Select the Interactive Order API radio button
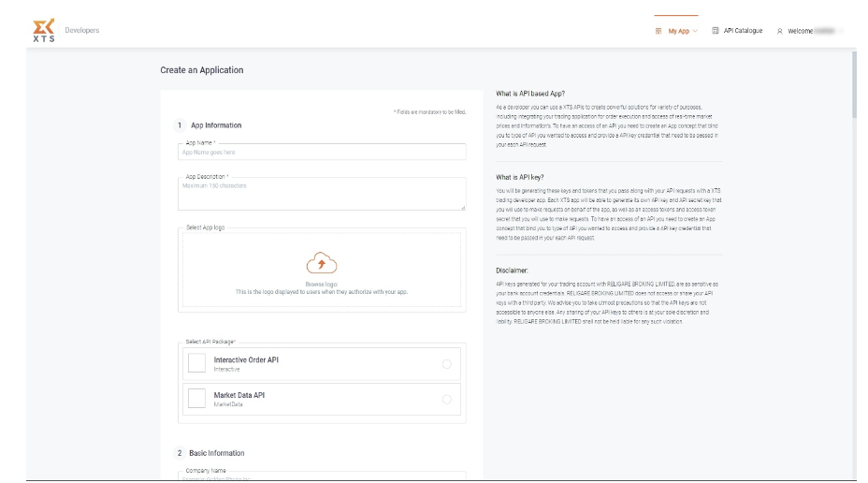 click(x=445, y=364)
